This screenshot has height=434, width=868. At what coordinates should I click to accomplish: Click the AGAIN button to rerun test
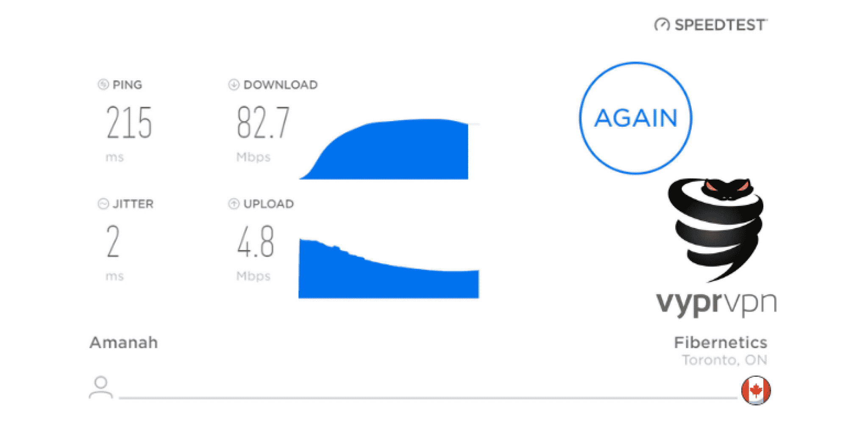click(x=635, y=118)
